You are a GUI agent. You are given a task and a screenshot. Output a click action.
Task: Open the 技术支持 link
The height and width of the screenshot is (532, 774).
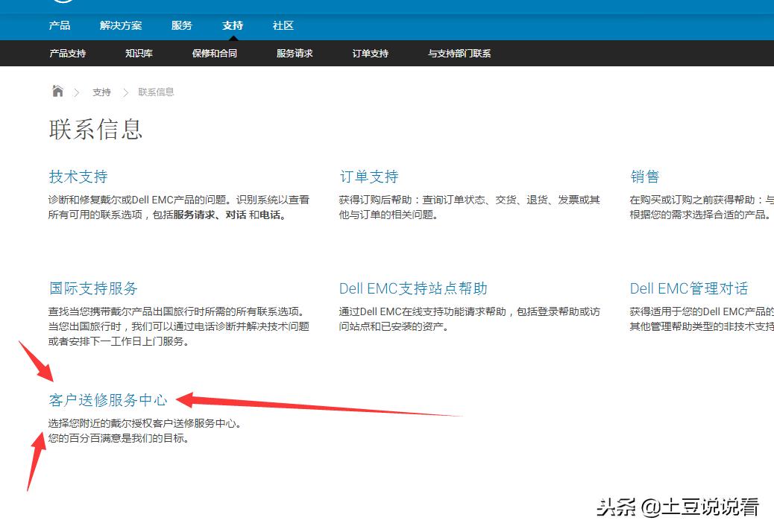coord(78,177)
